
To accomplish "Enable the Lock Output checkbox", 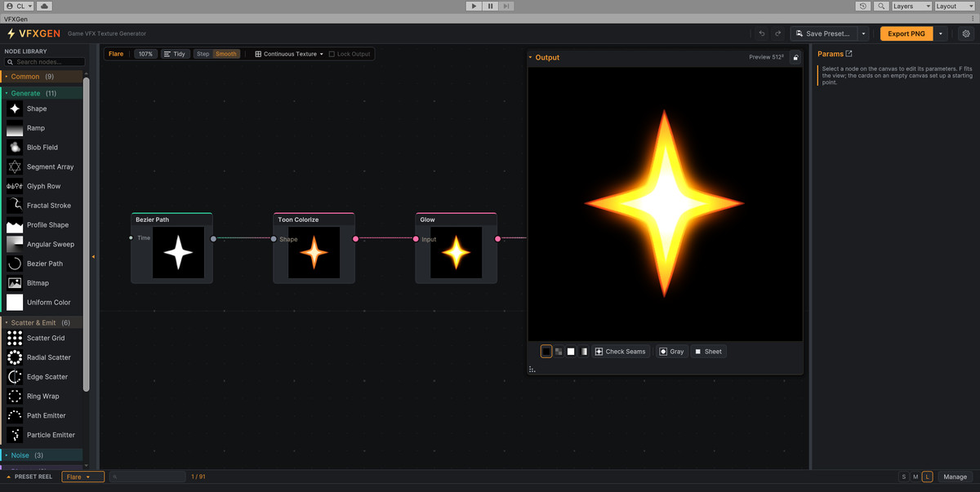I will tap(332, 54).
